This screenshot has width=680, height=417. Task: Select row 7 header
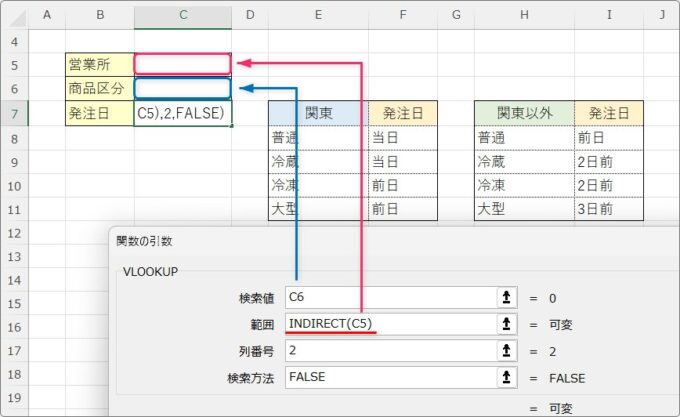(x=14, y=113)
